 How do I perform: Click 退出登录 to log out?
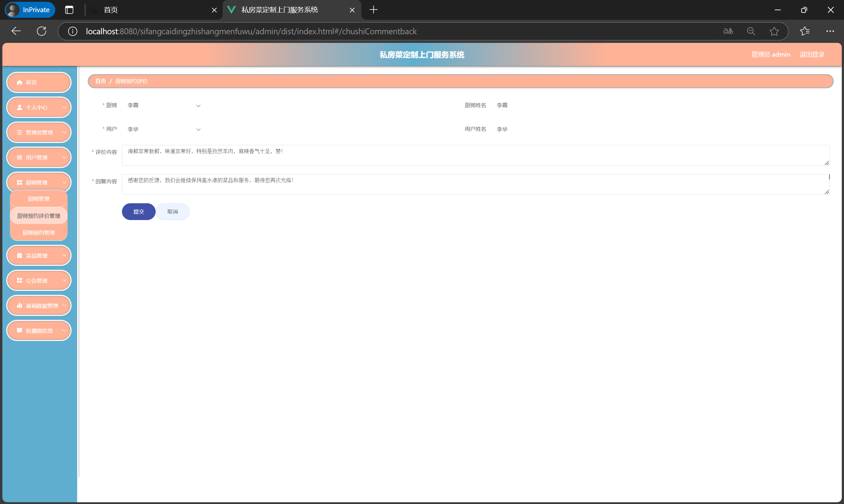812,54
